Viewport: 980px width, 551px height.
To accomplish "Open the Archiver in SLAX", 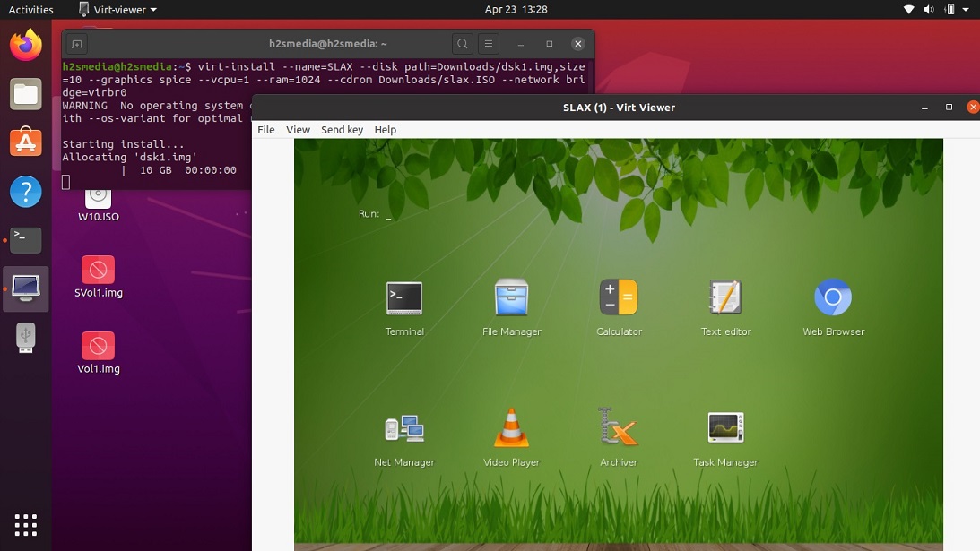I will point(619,429).
